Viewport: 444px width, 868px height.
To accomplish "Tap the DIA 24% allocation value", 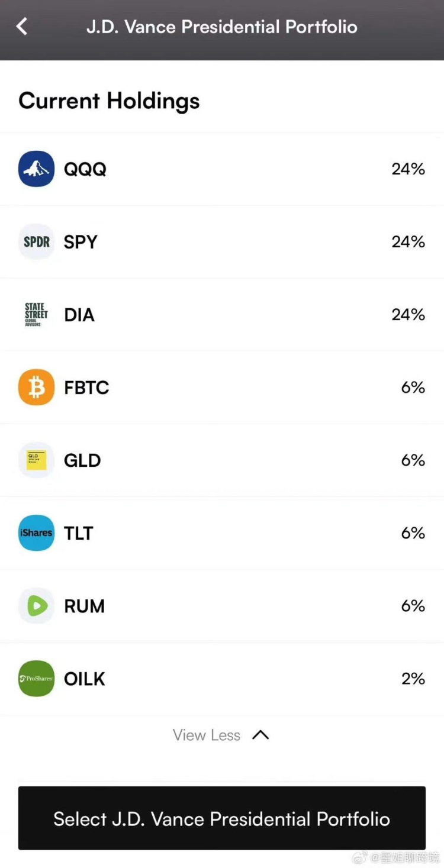I will [x=408, y=315].
